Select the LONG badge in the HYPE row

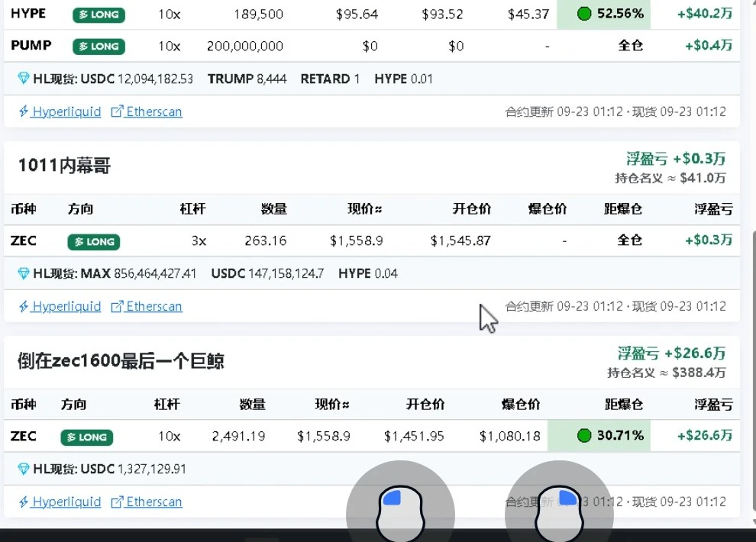coord(99,15)
